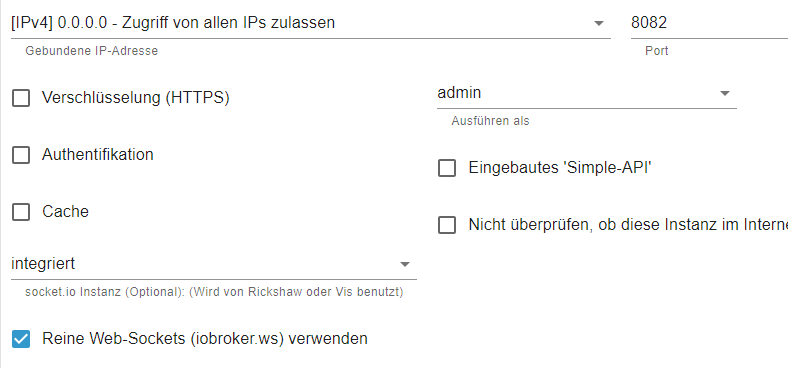Screen dimensions: 788x368
Task: Click the arrow icon beside integriert
Action: coord(405,264)
